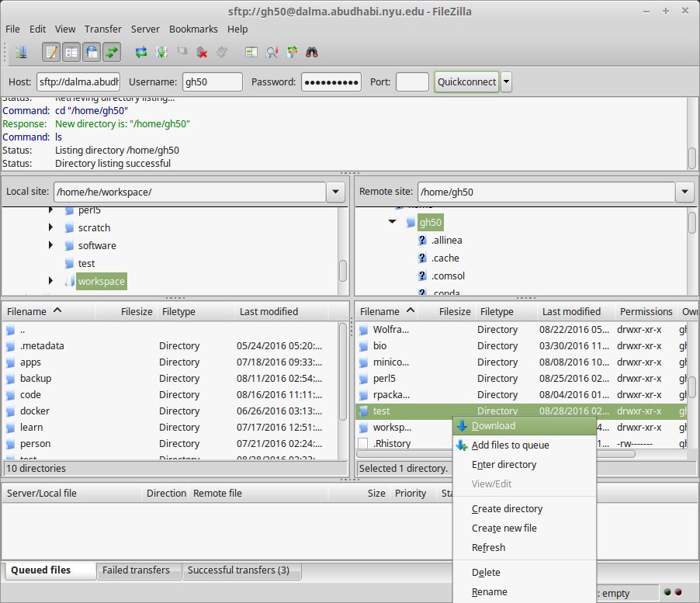700x603 pixels.
Task: Toggle the local directory tree view
Action: coord(71,52)
